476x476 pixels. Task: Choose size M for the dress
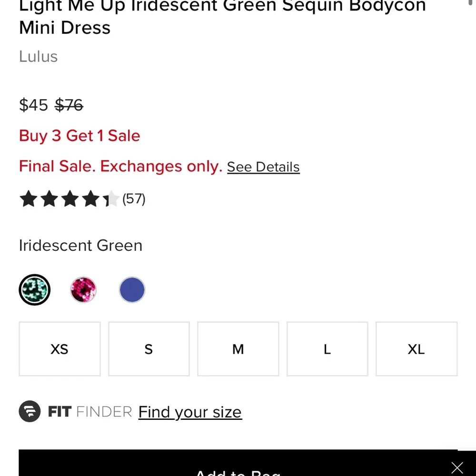pyautogui.click(x=238, y=349)
